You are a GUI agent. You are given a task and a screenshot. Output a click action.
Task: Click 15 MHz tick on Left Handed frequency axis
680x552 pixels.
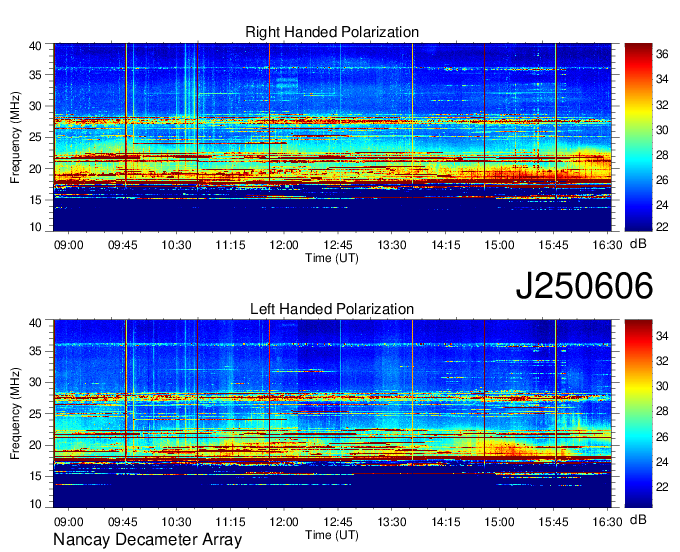(x=35, y=477)
